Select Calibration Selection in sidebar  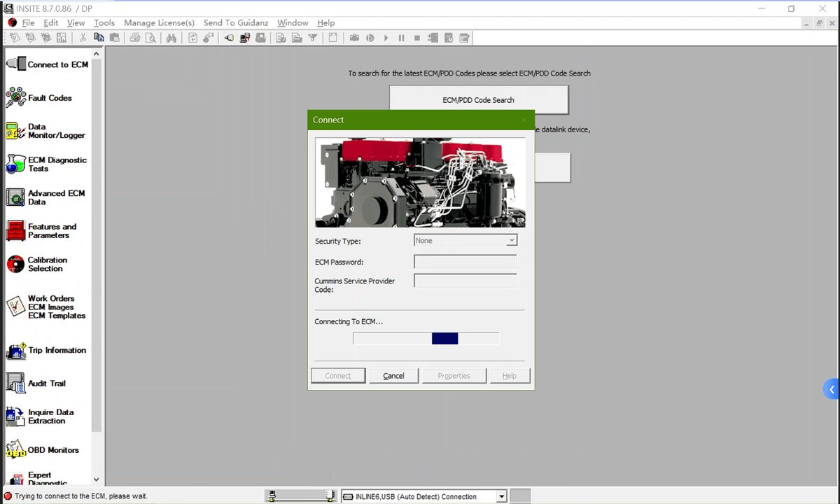pyautogui.click(x=16, y=264)
